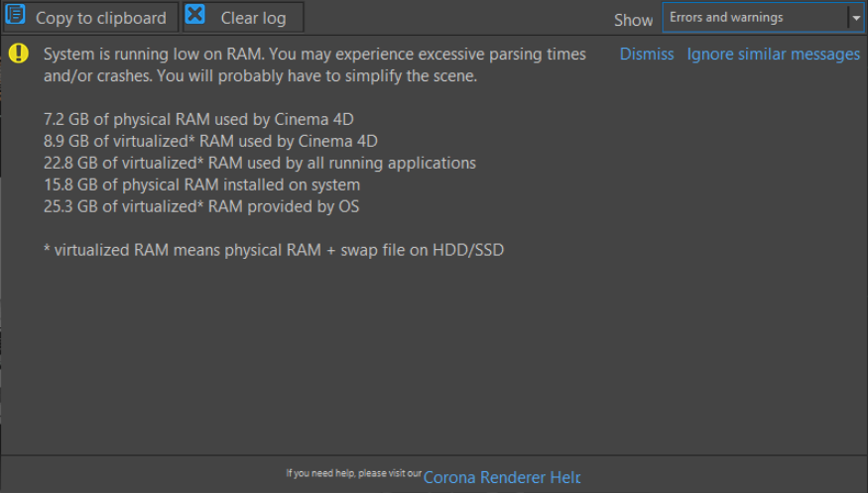The image size is (868, 493).
Task: Click the Copy to clipboard document icon
Action: click(17, 16)
